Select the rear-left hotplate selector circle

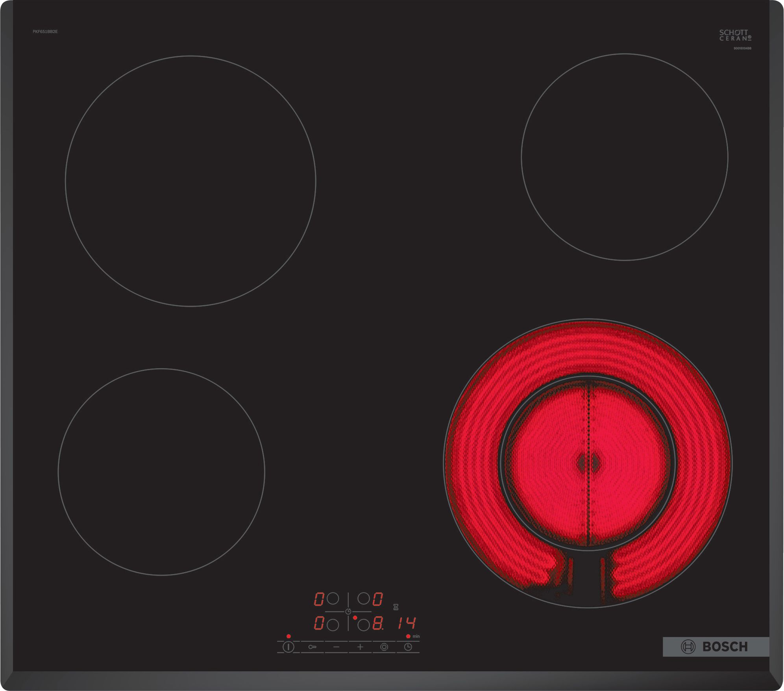coord(333,599)
